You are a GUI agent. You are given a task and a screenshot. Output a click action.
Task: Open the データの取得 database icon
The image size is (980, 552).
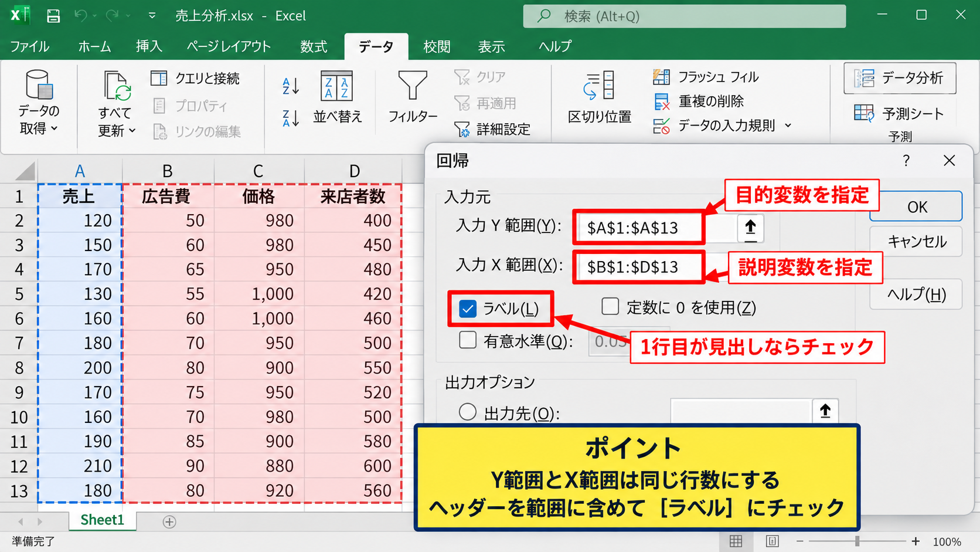click(x=39, y=84)
